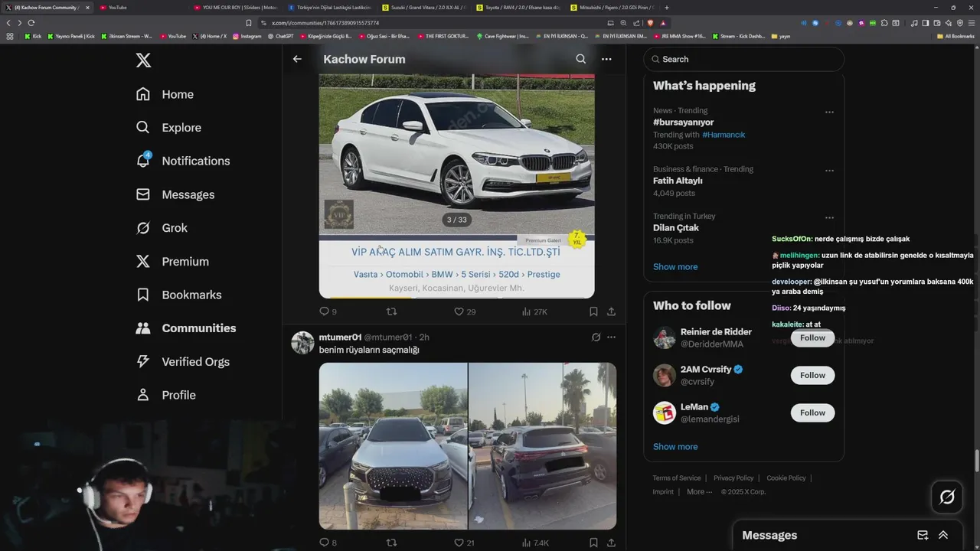
Task: Show more trending topics in What's happening
Action: point(675,267)
